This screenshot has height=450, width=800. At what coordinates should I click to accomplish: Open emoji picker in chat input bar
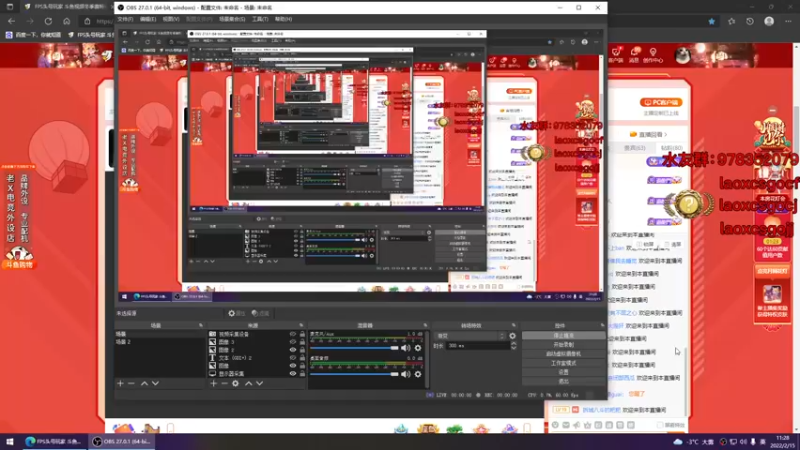555,424
